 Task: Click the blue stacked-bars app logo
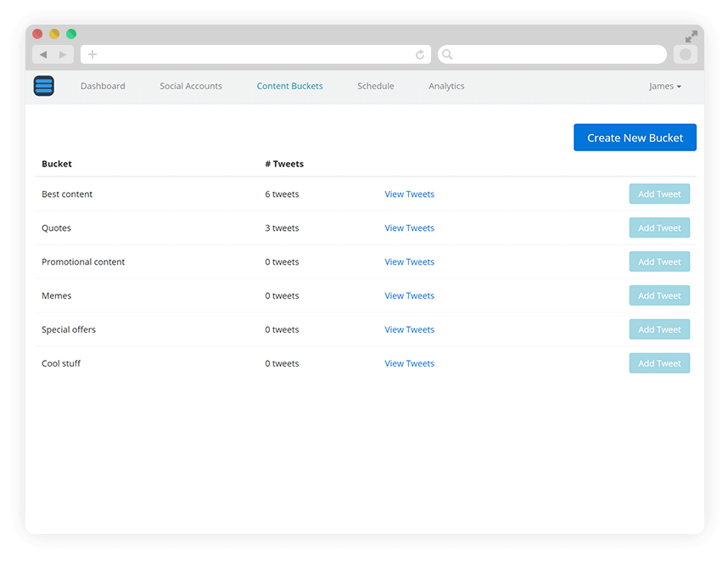pyautogui.click(x=43, y=86)
